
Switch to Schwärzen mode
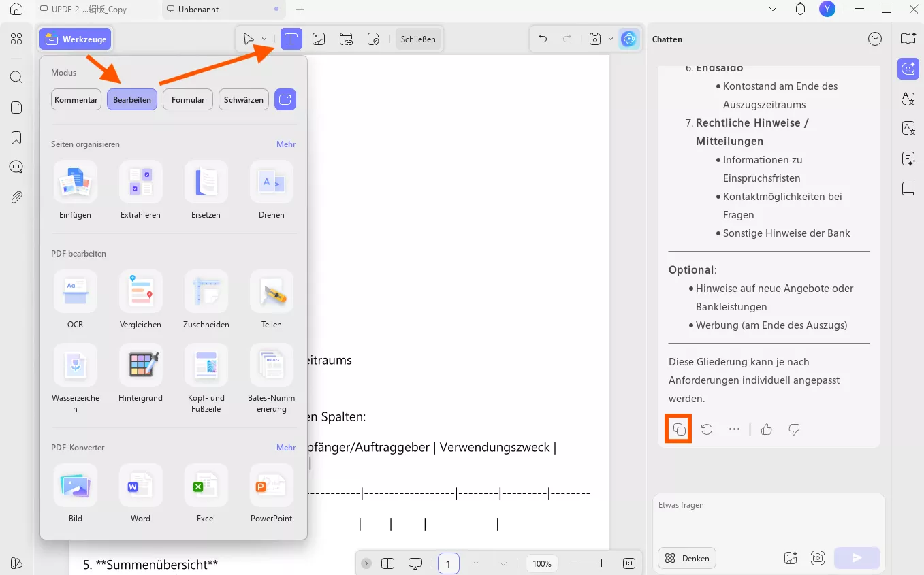(x=244, y=99)
